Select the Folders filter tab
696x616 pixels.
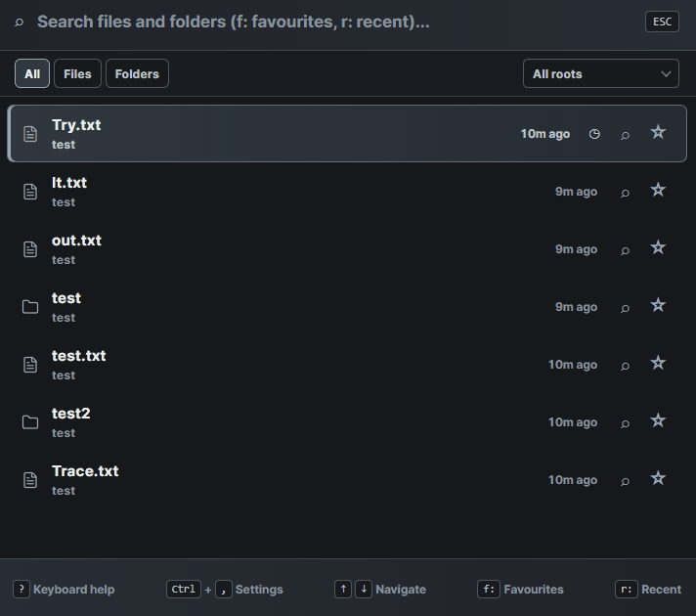point(137,73)
